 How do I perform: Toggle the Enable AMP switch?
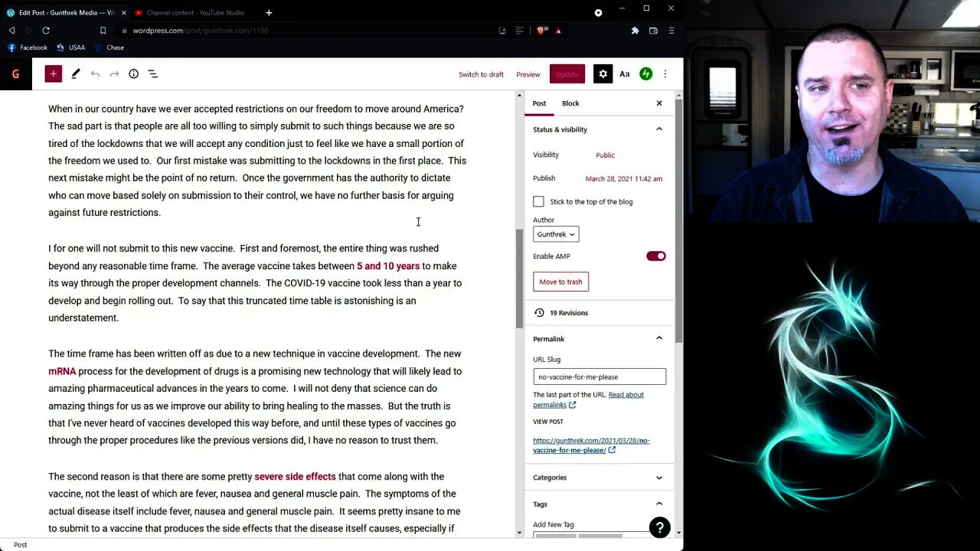[656, 256]
